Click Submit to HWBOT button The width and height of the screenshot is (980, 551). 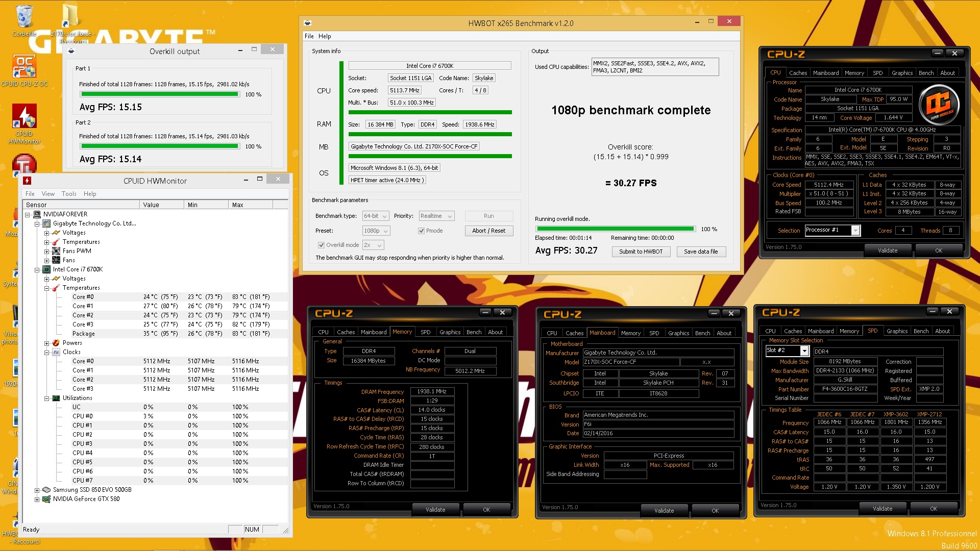click(x=641, y=252)
